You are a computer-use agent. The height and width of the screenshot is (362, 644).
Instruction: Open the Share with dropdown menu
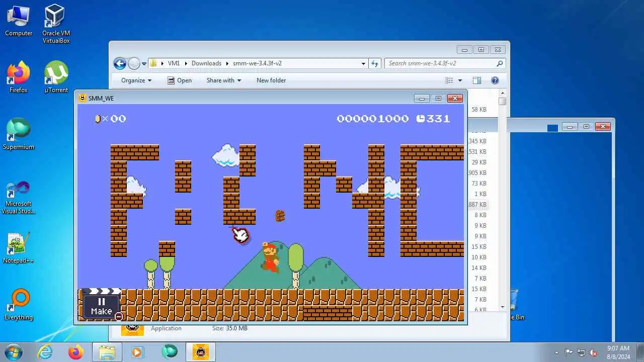[x=224, y=80]
